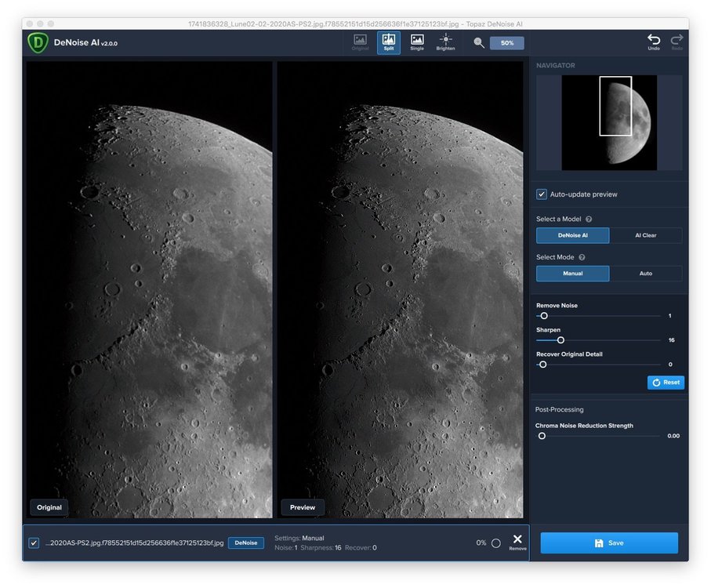Screen dimensions: 711x588
Task: Toggle Auto-update preview checkbox
Action: [542, 194]
